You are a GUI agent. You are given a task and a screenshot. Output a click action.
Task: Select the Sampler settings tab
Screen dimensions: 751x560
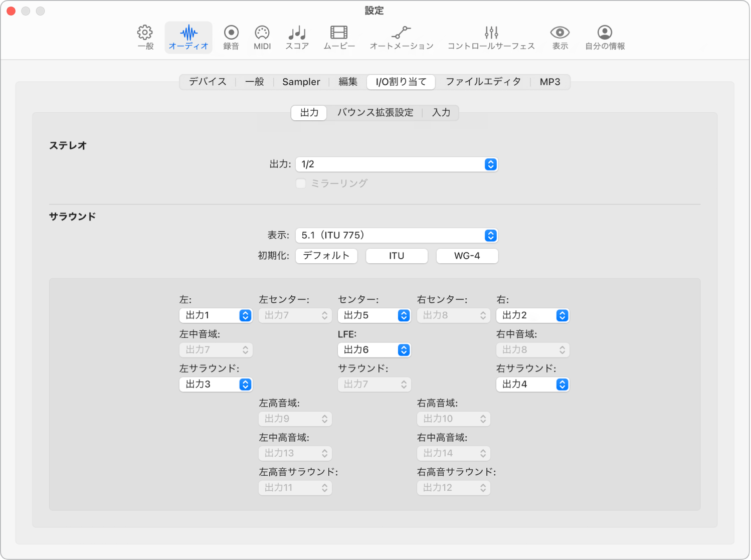coord(301,82)
